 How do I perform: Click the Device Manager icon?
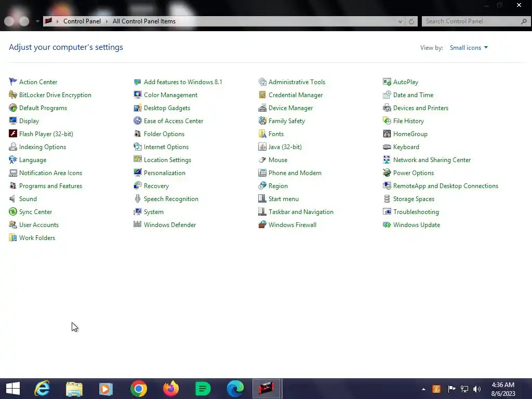(262, 108)
